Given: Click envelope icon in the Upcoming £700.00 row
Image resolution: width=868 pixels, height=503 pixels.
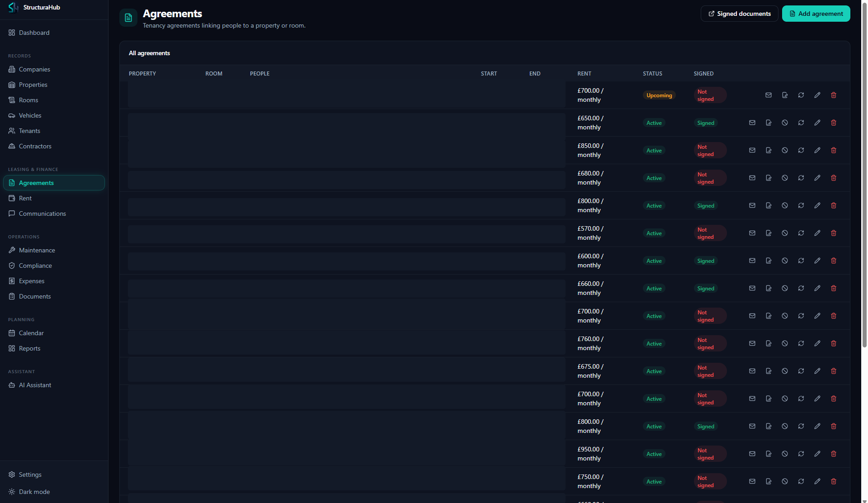Looking at the screenshot, I should pyautogui.click(x=769, y=95).
